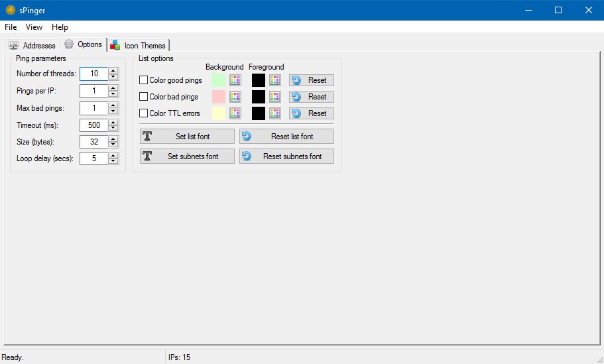
Task: Open color picker for bad pings background
Action: [235, 97]
